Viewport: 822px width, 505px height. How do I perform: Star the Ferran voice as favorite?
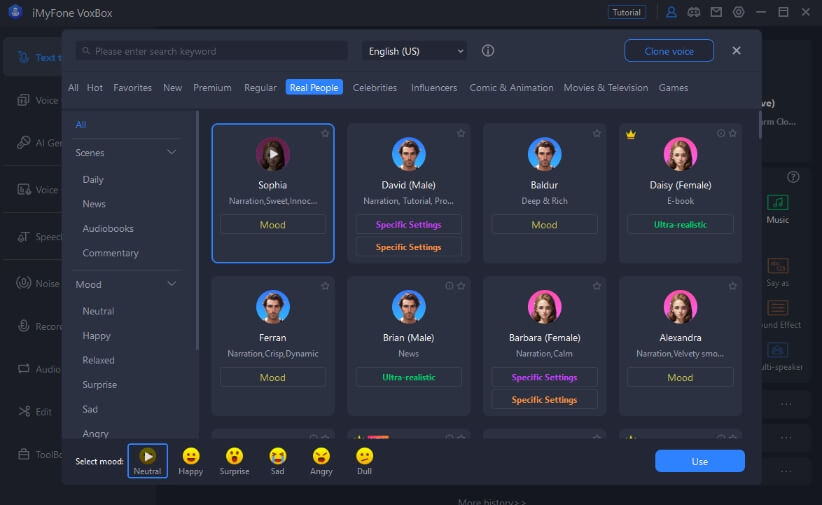tap(325, 286)
